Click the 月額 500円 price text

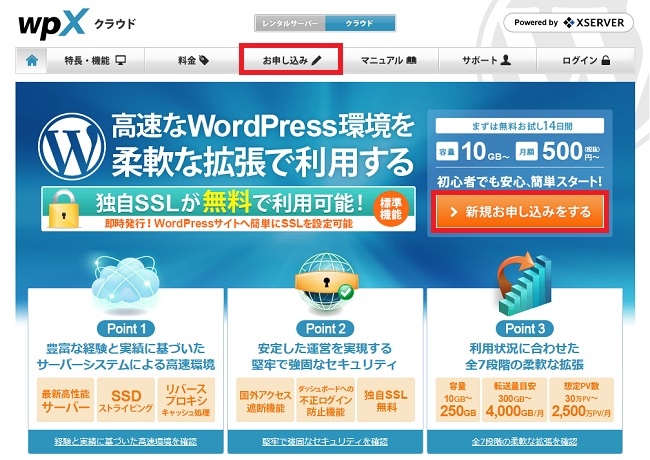tap(558, 151)
